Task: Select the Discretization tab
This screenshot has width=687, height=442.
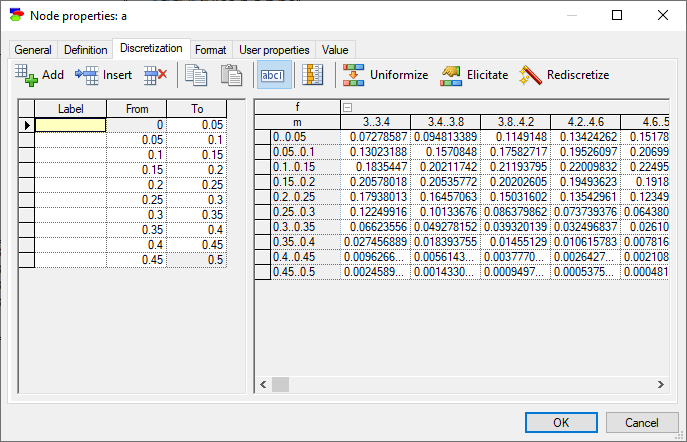Action: [x=151, y=48]
